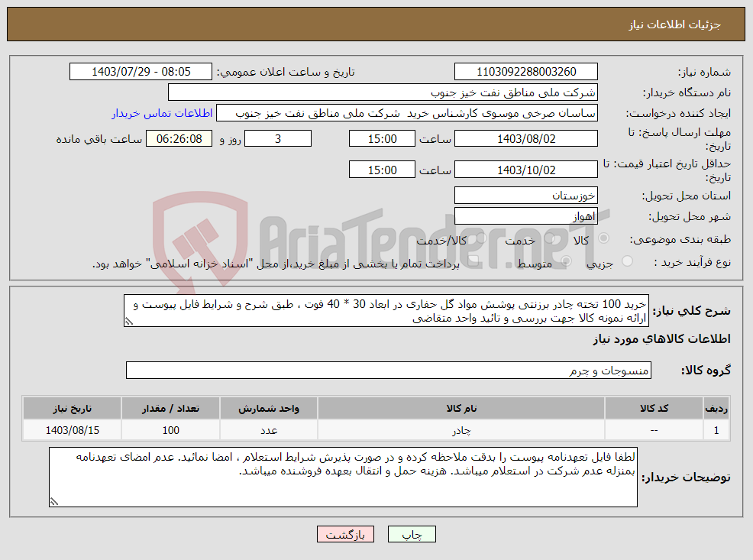The height and width of the screenshot is (560, 753).
Task: Click the resize handle of buyer notes box
Action: (53, 501)
